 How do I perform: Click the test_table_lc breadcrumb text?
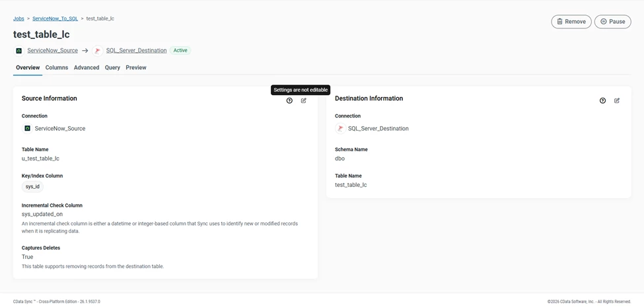click(x=100, y=18)
